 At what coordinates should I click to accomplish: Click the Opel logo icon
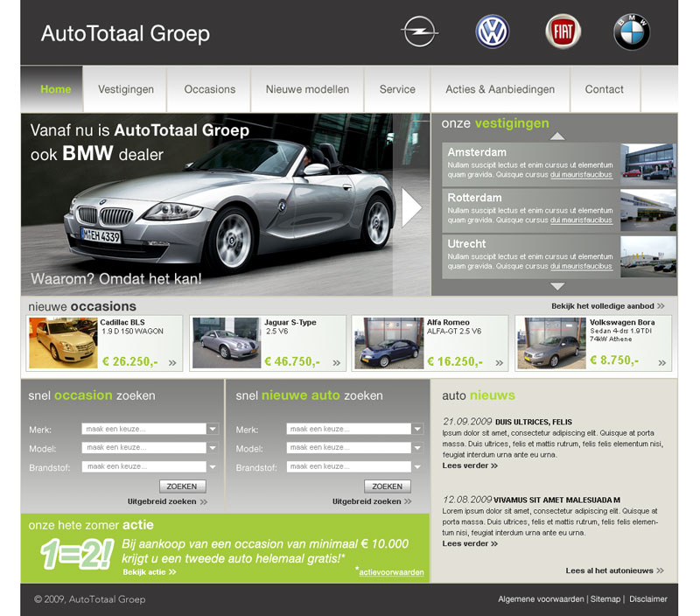point(419,33)
